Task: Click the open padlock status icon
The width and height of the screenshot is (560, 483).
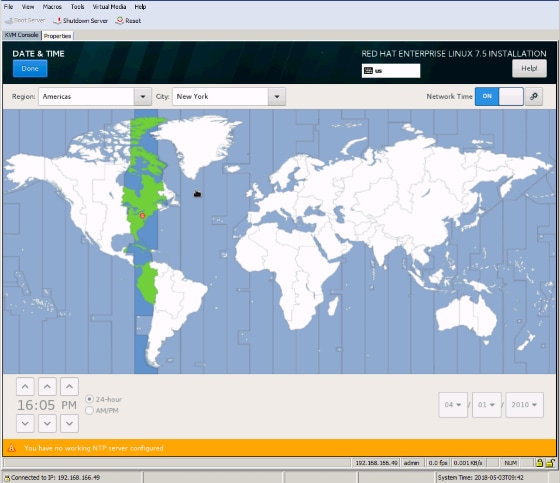Action: coord(550,463)
